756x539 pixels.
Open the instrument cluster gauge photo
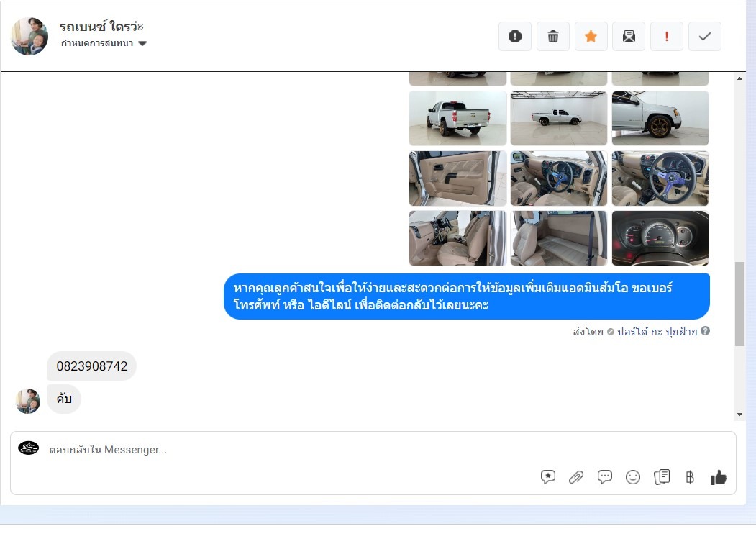tap(660, 238)
